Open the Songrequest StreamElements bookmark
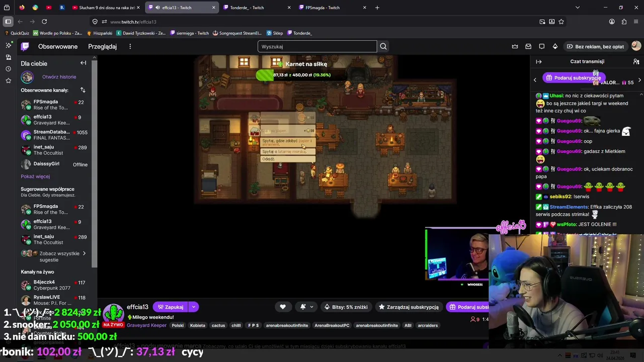Viewport: 644px width, 362px height. click(237, 33)
